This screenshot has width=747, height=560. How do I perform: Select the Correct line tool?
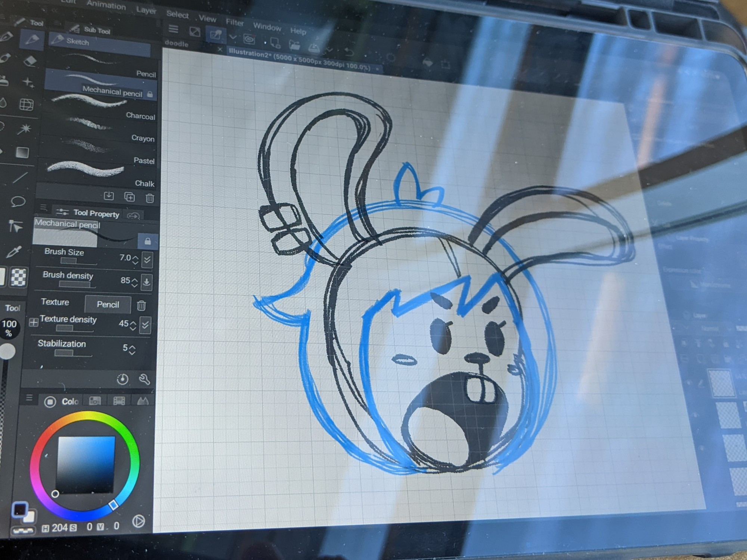[x=16, y=226]
